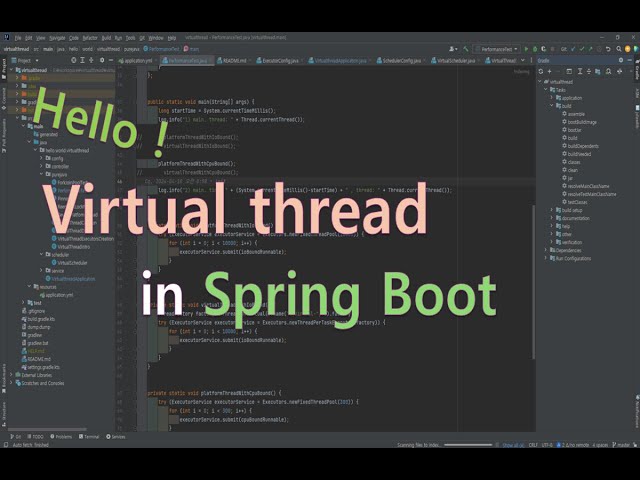The width and height of the screenshot is (640, 480).
Task: Expand the controller package
Action: [x=41, y=166]
